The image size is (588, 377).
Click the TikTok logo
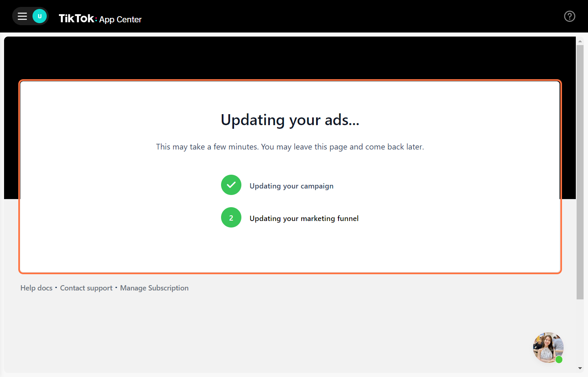coord(77,19)
